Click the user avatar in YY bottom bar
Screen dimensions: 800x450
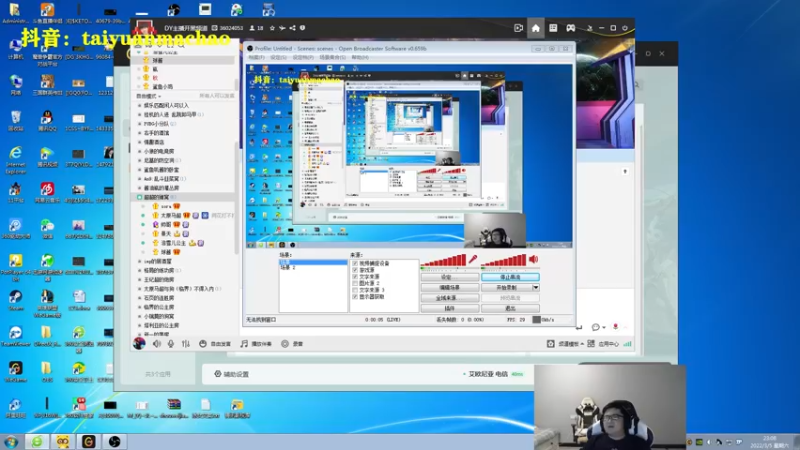[139, 343]
